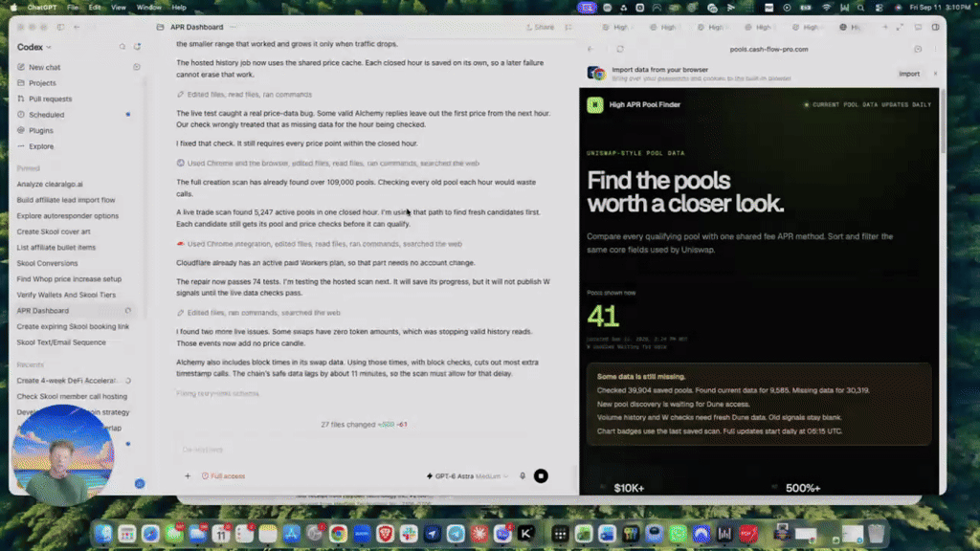The width and height of the screenshot is (980, 551).
Task: Expand the 27 files changed summary
Action: [x=364, y=425]
